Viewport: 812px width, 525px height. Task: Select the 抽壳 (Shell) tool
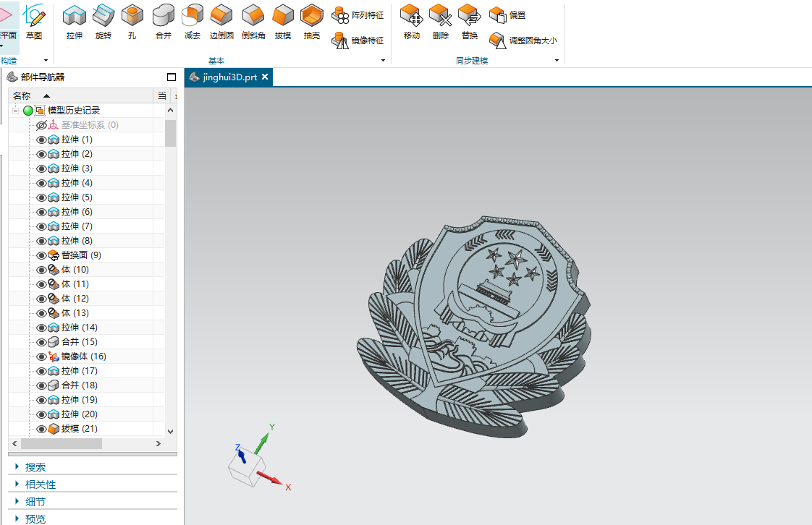(x=312, y=22)
